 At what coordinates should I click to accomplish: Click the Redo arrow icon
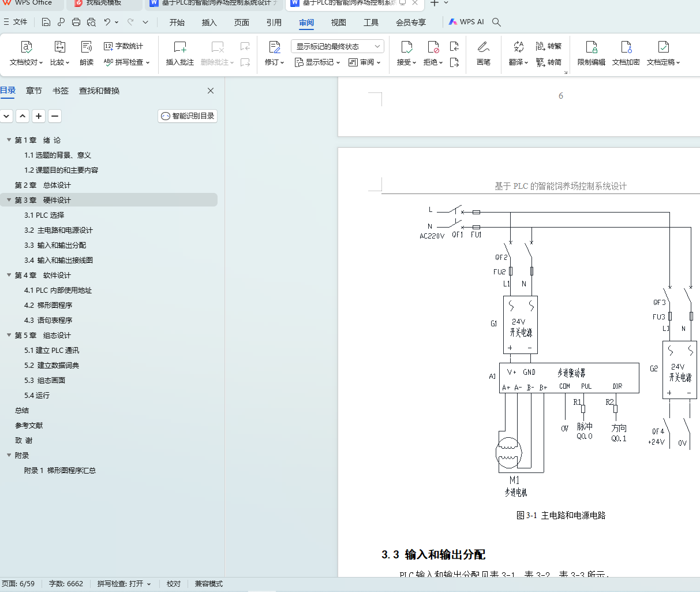[130, 22]
